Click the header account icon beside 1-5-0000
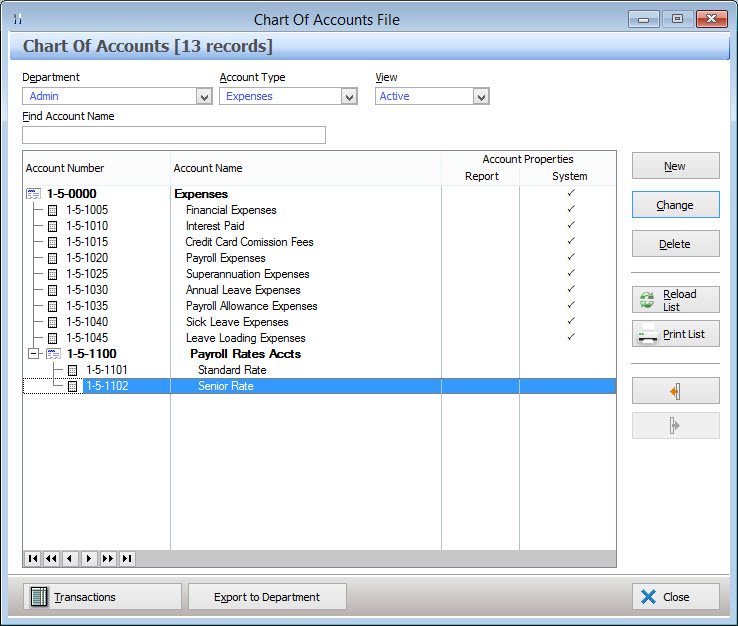 [33, 194]
